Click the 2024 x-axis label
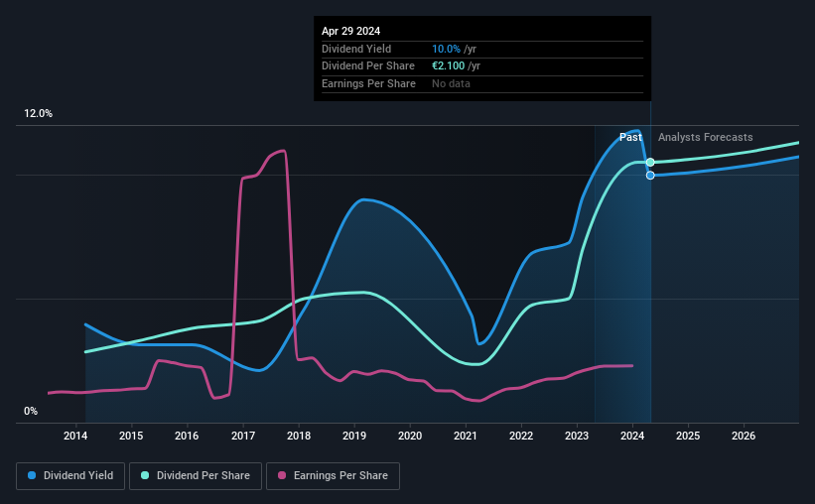Viewport: 815px width, 504px height. [x=632, y=436]
